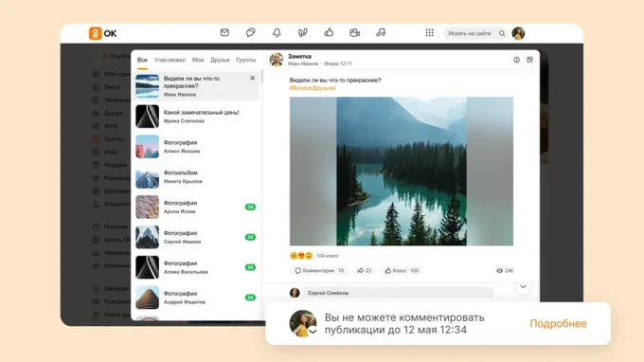Open Фотоальбом discussion by Никита Крылов
Viewport: 644px width, 362px height.
[196, 176]
